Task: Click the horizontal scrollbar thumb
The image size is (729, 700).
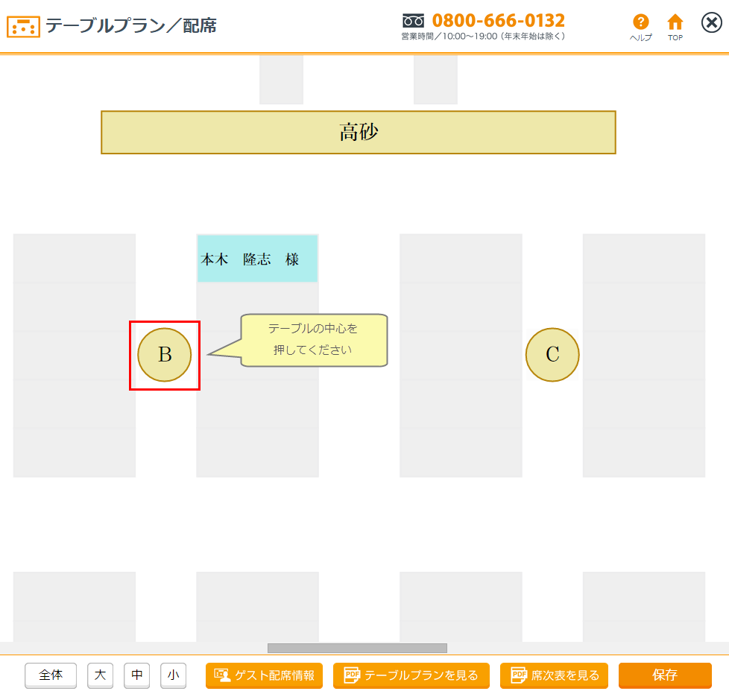Action: 357,648
